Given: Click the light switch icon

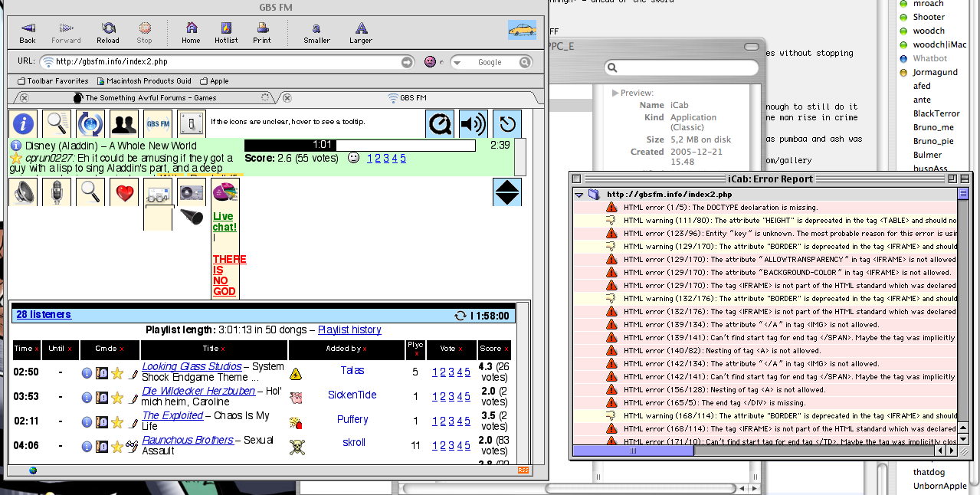Looking at the screenshot, I should tap(192, 123).
